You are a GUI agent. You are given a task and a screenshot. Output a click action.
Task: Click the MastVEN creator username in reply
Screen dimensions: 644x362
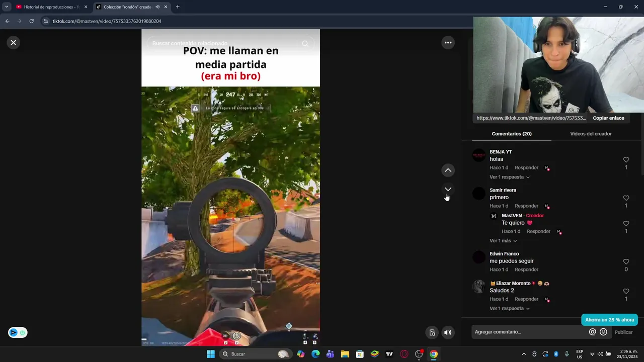coord(511,216)
